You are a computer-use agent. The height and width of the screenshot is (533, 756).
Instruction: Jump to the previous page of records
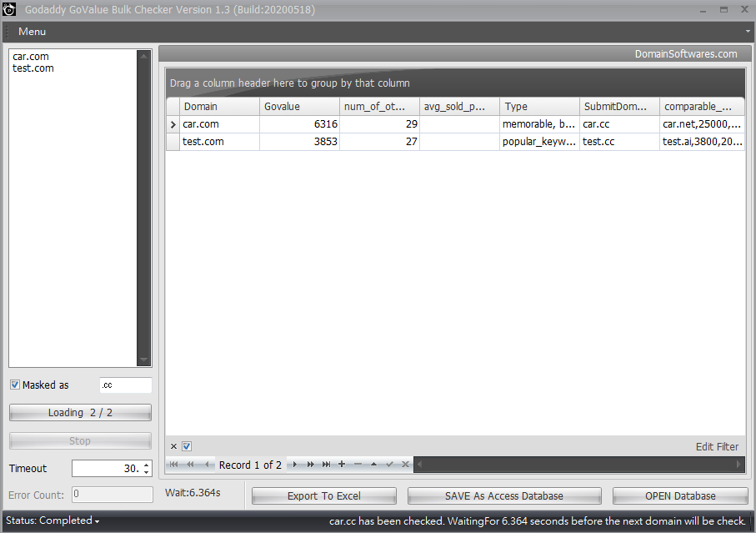[x=190, y=465]
